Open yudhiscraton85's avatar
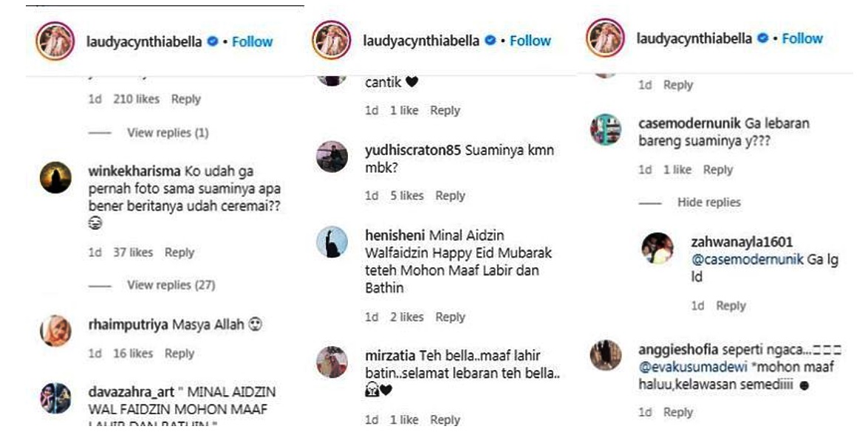The height and width of the screenshot is (446, 868). pyautogui.click(x=332, y=157)
